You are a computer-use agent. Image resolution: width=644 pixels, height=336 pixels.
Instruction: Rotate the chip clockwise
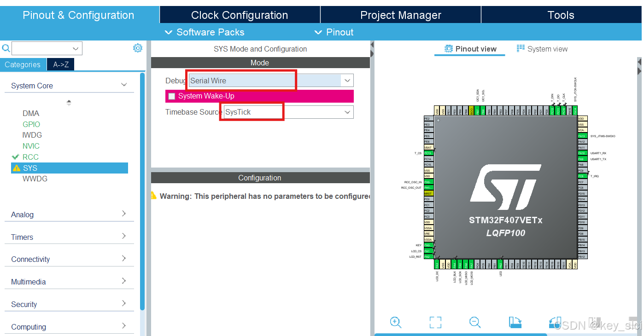coord(515,322)
